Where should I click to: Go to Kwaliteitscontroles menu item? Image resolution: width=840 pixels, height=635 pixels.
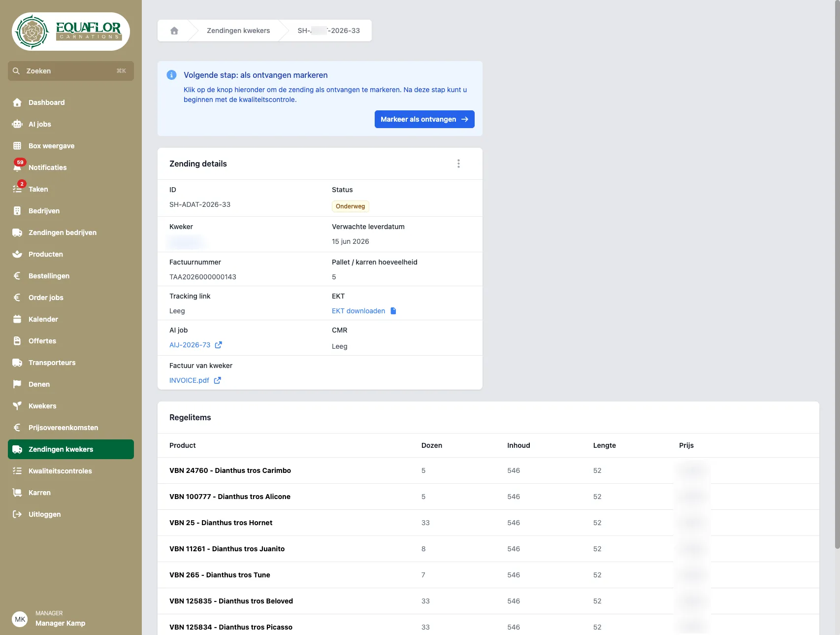click(71, 471)
